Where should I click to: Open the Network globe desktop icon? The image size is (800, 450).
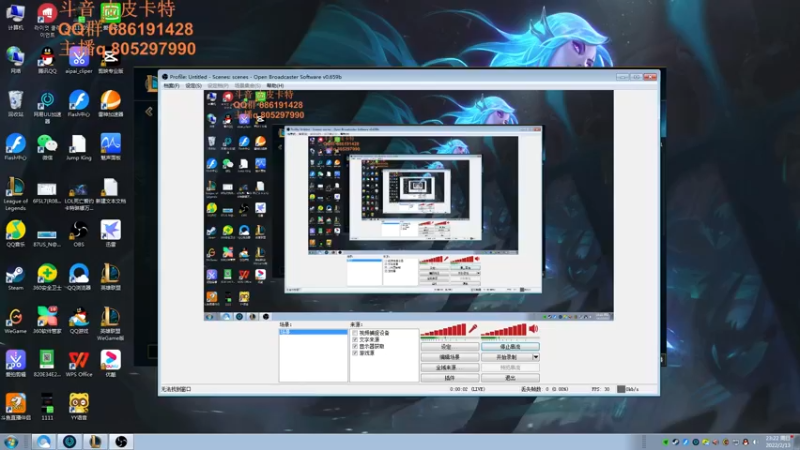click(15, 60)
